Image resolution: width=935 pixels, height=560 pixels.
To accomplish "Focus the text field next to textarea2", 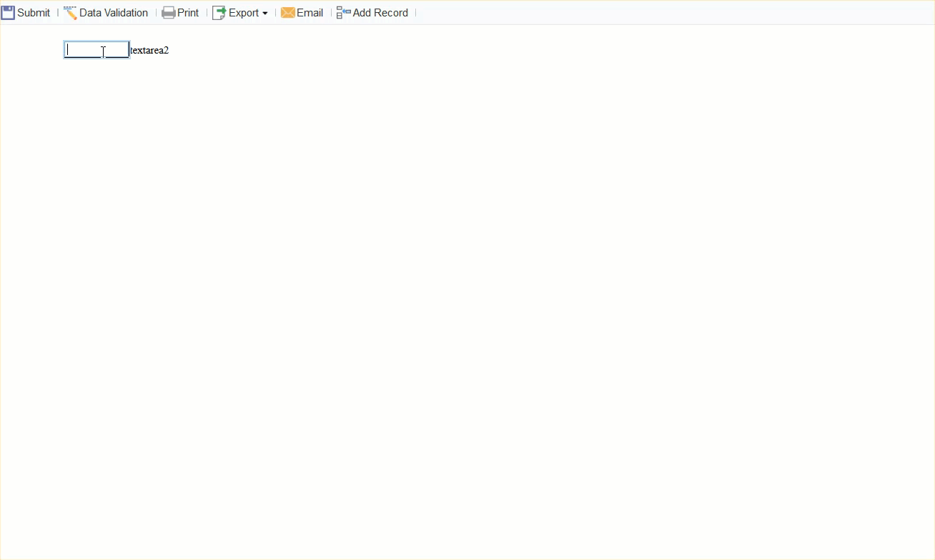I will pyautogui.click(x=95, y=49).
